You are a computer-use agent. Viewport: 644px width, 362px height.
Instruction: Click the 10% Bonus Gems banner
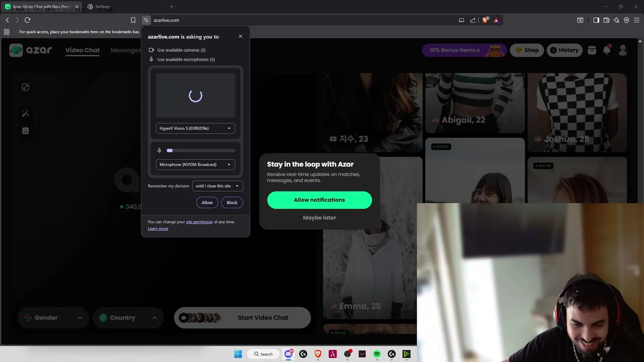tap(464, 50)
